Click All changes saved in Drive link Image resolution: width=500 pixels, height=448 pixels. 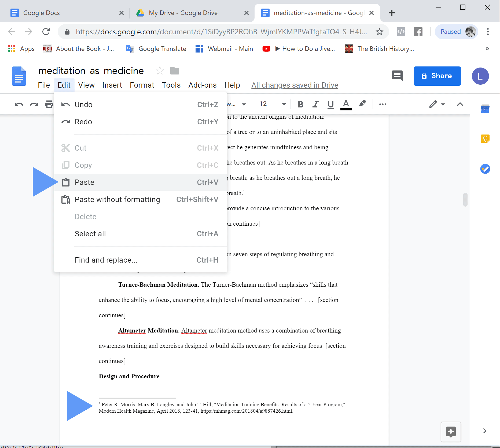295,85
